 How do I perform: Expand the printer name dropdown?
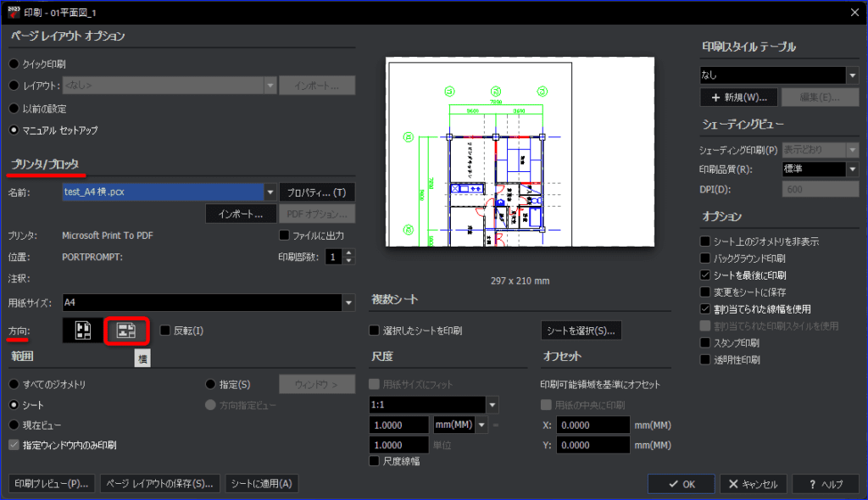click(270, 192)
